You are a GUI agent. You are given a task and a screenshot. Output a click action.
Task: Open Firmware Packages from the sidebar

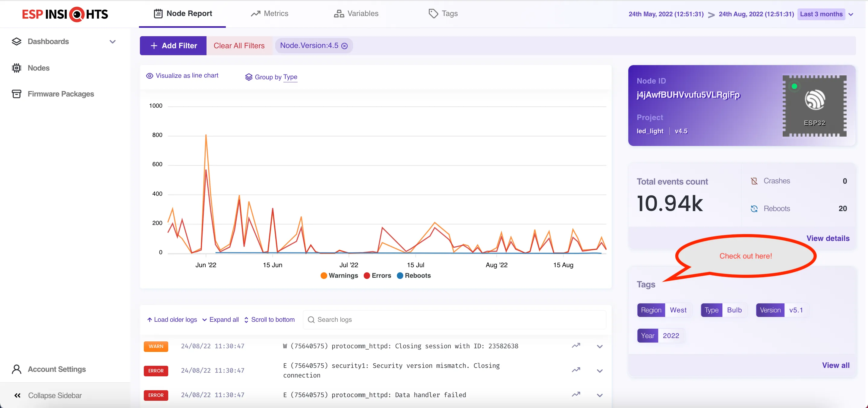(x=61, y=94)
